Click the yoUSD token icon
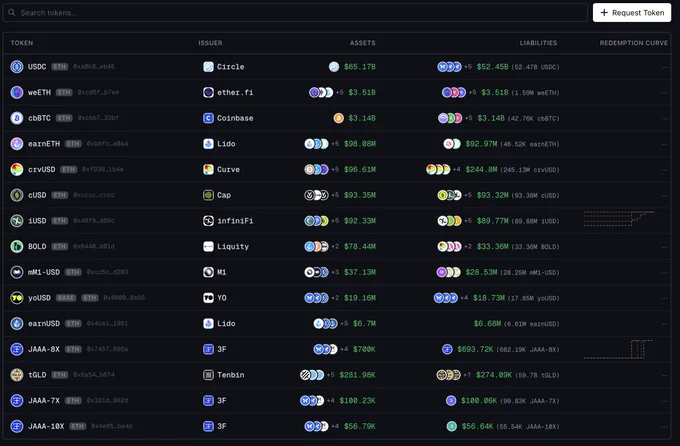680x446 pixels. pyautogui.click(x=17, y=298)
